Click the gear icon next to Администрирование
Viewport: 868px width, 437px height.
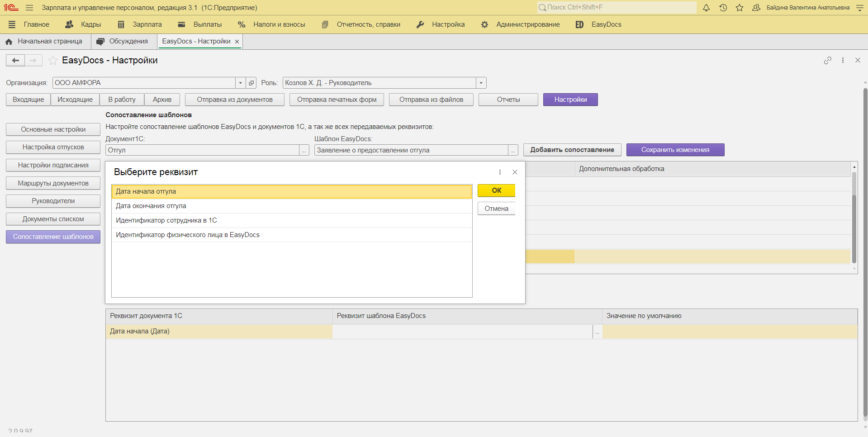(484, 24)
